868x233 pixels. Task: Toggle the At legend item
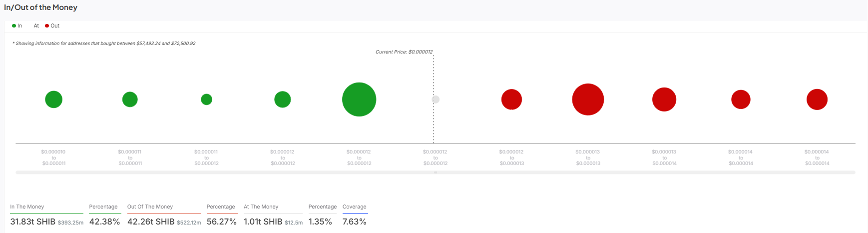coord(36,26)
